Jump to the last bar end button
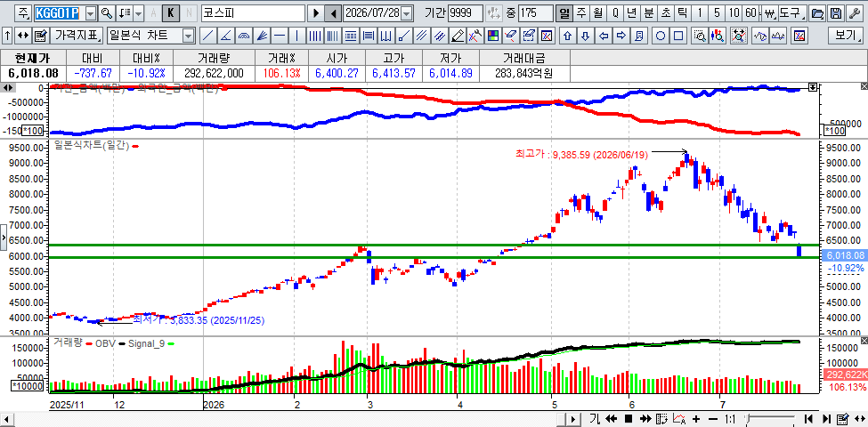Image resolution: width=868 pixels, height=427 pixels. point(826,419)
